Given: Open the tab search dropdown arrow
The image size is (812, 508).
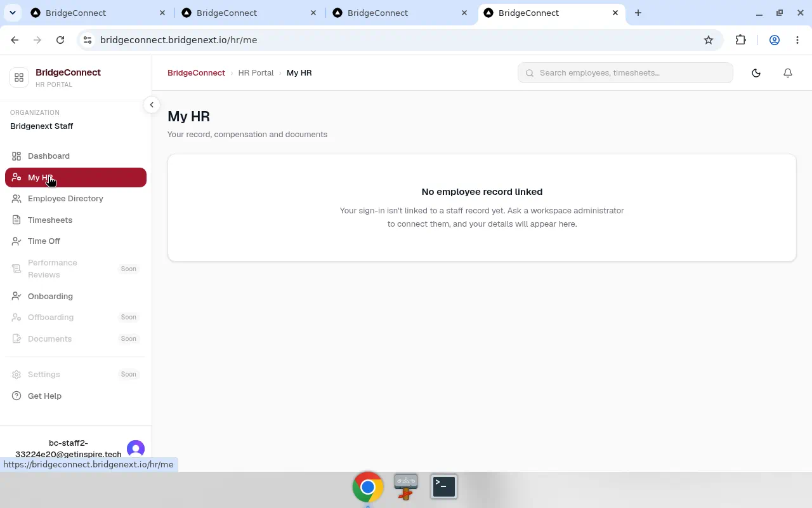Looking at the screenshot, I should coord(13,13).
